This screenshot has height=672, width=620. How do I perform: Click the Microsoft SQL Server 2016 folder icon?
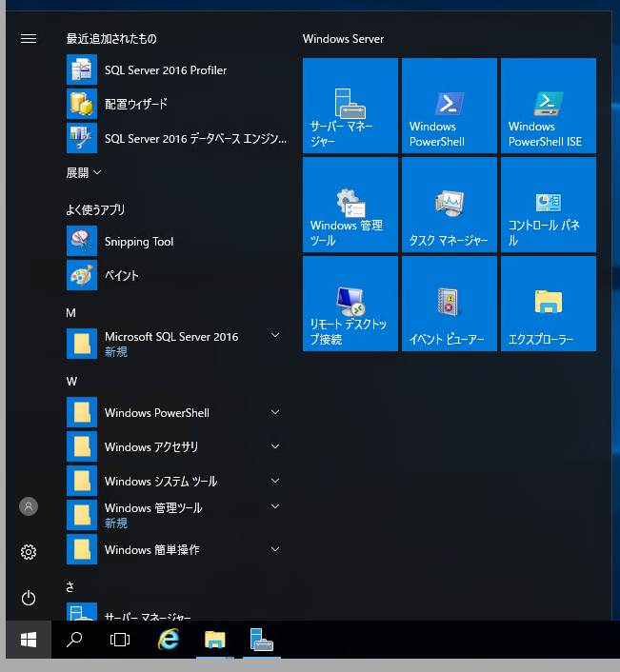tap(82, 344)
